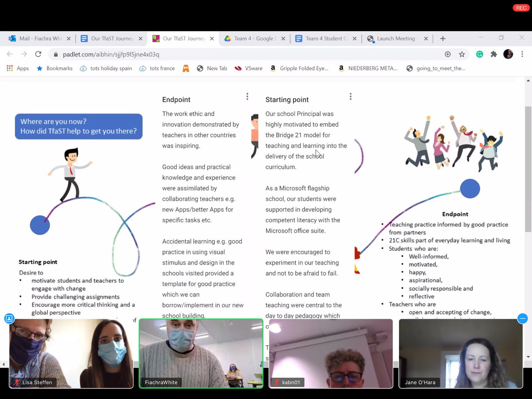
Task: Go back to the previous page
Action: pyautogui.click(x=11, y=54)
